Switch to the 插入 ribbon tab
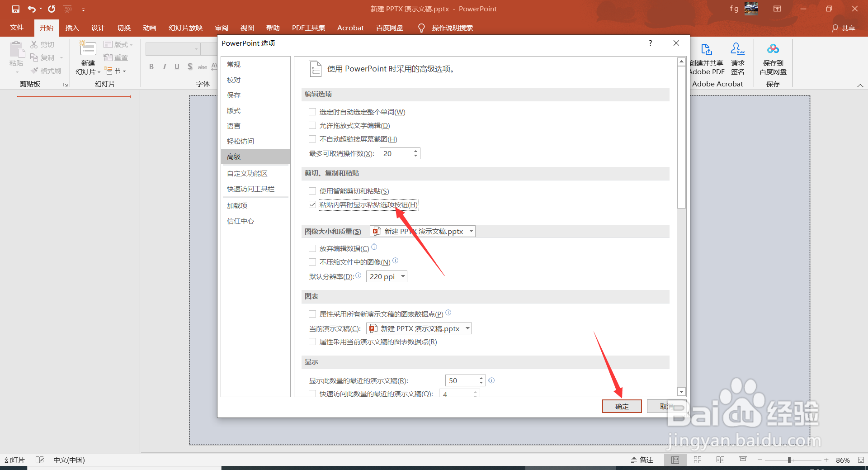This screenshot has width=868, height=470. pyautogui.click(x=72, y=28)
